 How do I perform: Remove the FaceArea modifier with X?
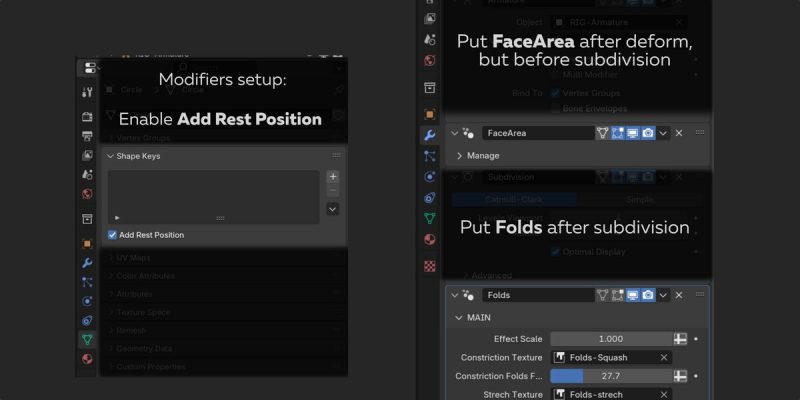pyautogui.click(x=679, y=133)
